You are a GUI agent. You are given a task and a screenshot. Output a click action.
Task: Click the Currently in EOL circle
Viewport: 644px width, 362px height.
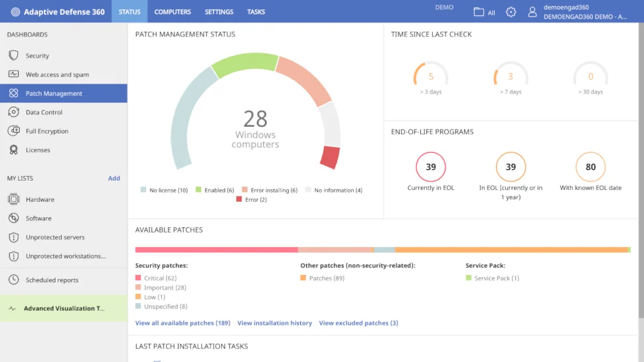pyautogui.click(x=431, y=167)
